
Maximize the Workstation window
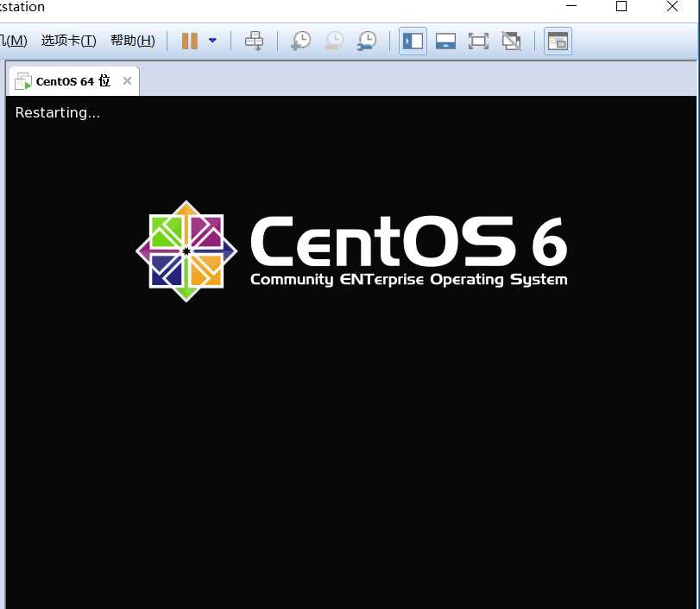pyautogui.click(x=621, y=6)
